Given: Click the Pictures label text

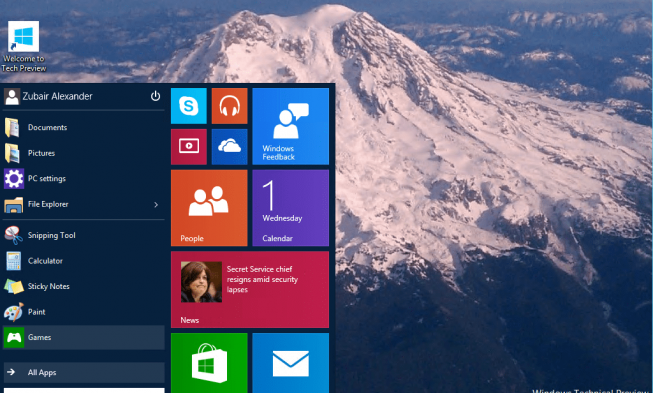Looking at the screenshot, I should [41, 153].
